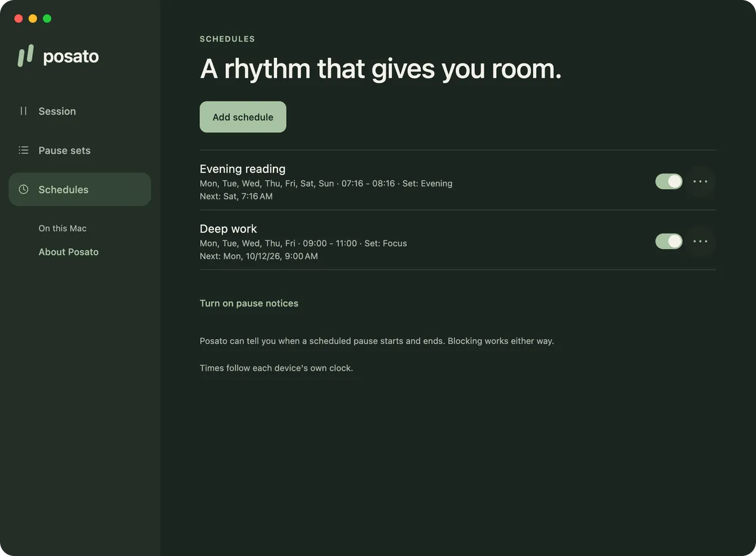This screenshot has height=556, width=756.
Task: Click the Add schedule button
Action: coord(243,117)
